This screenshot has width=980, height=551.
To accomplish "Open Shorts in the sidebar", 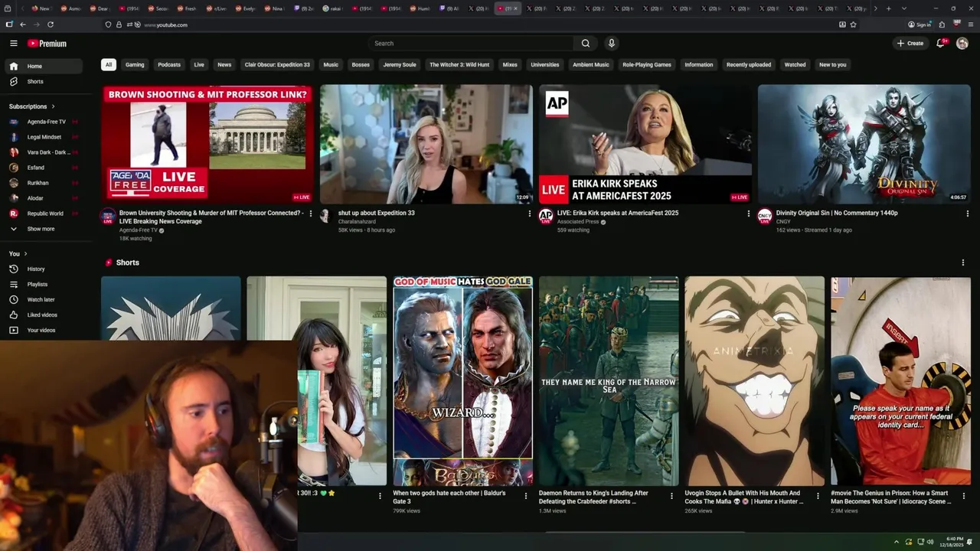I will click(x=44, y=81).
